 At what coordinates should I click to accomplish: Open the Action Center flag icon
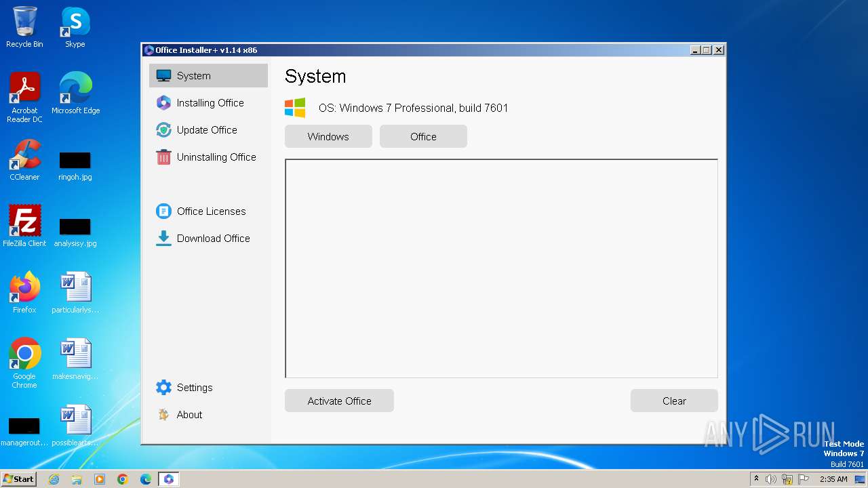click(804, 479)
